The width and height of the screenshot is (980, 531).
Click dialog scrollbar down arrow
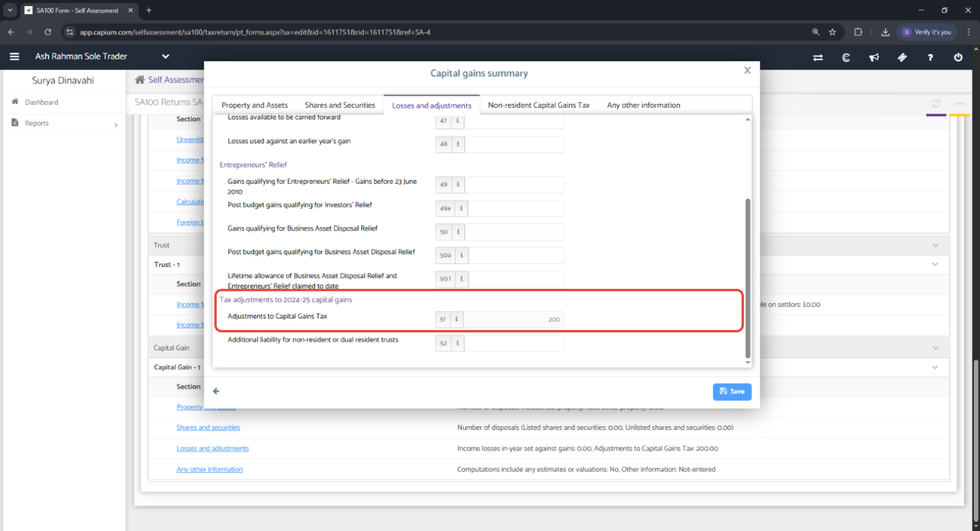coord(748,363)
